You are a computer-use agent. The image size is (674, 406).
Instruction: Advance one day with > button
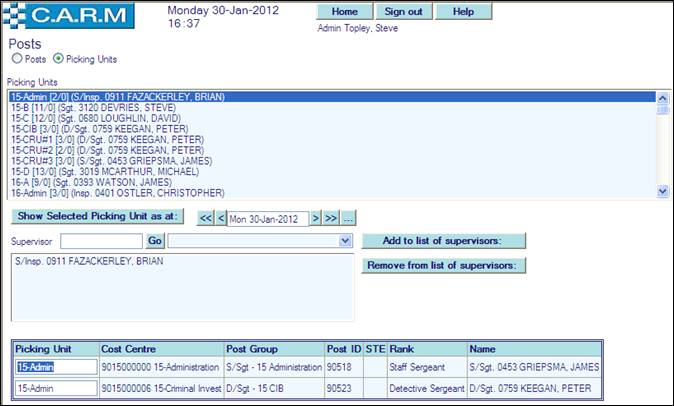click(314, 217)
